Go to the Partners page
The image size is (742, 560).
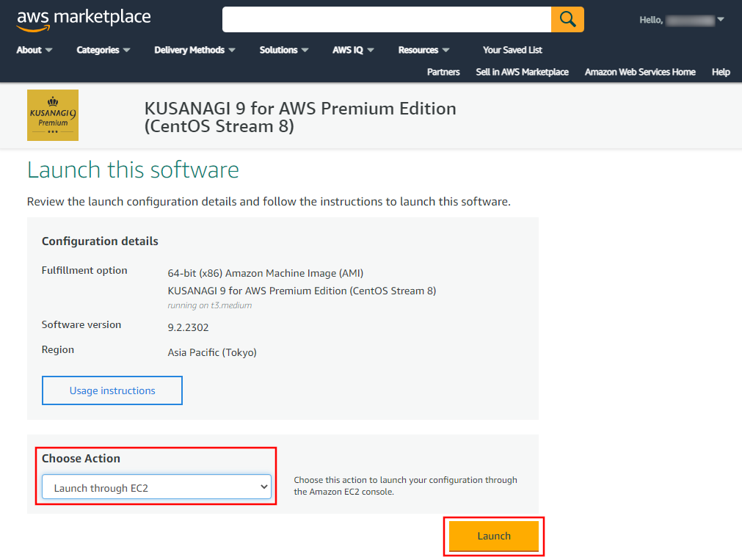coord(443,72)
